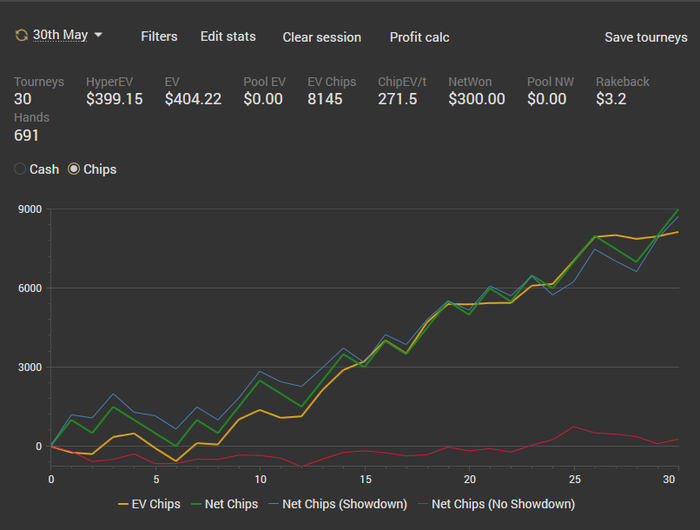Screen dimensions: 700x530
Task: Click the Clear session button
Action: pos(322,37)
